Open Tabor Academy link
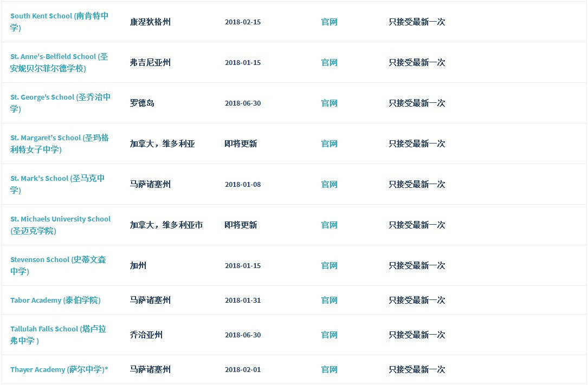Screen dimensions: 588x385 pos(55,301)
